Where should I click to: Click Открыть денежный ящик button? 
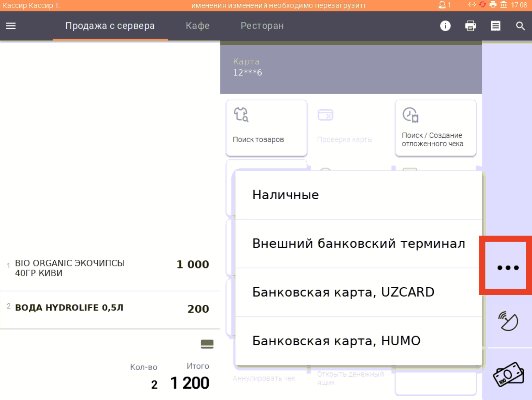[351, 378]
